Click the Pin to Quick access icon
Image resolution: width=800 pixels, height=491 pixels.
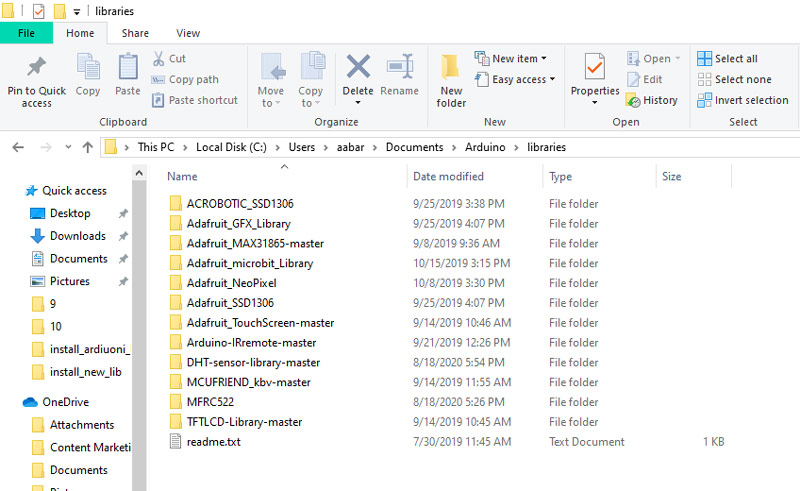pos(36,66)
